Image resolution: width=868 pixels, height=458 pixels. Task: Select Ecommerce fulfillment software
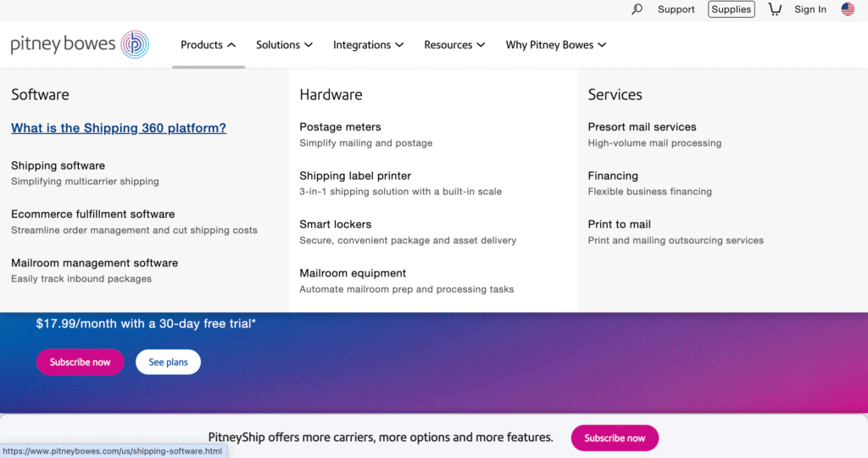(x=93, y=215)
